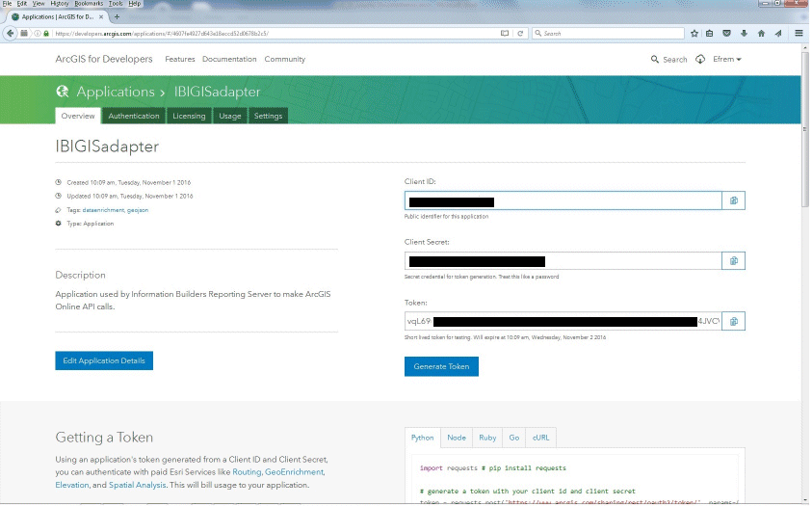The width and height of the screenshot is (812, 506).
Task: Open the View menu
Action: point(39,4)
